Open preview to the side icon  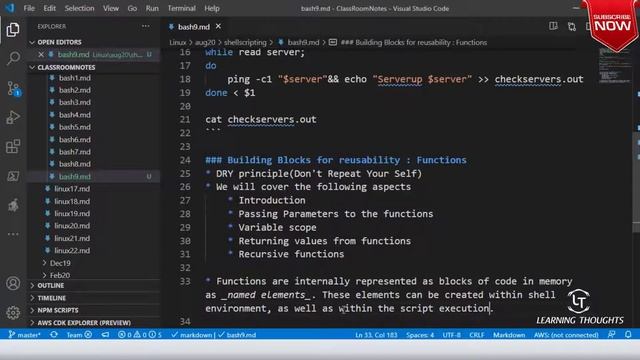tap(553, 27)
